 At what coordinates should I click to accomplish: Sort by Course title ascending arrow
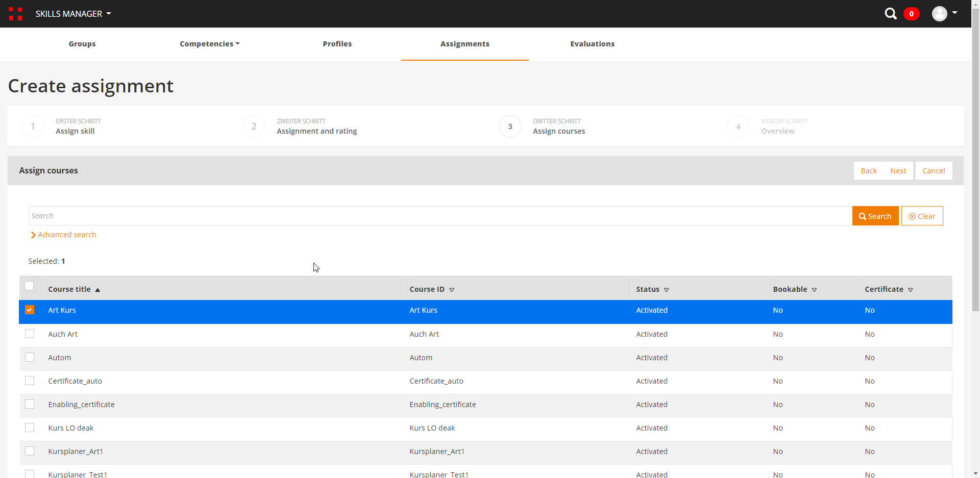pyautogui.click(x=97, y=290)
